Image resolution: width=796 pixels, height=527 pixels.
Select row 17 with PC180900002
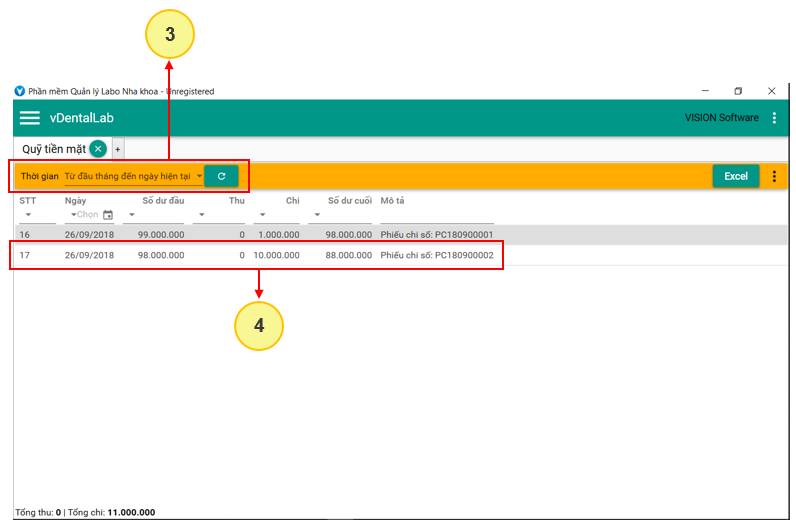[x=256, y=255]
